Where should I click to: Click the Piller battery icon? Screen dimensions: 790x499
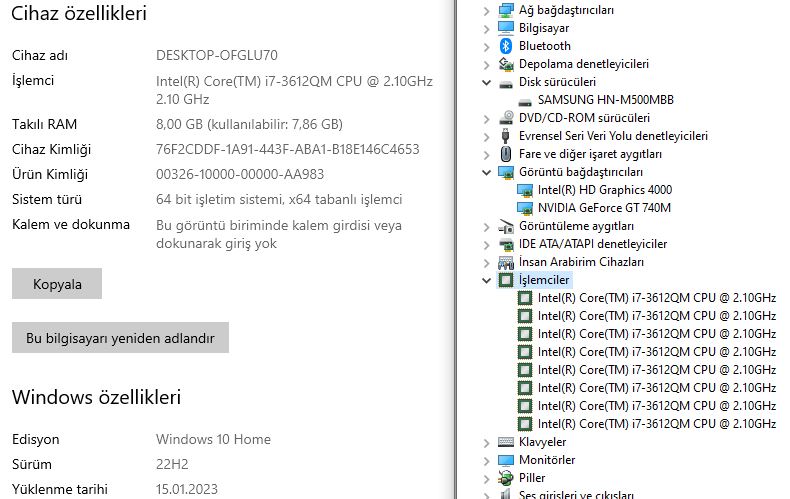(x=506, y=478)
